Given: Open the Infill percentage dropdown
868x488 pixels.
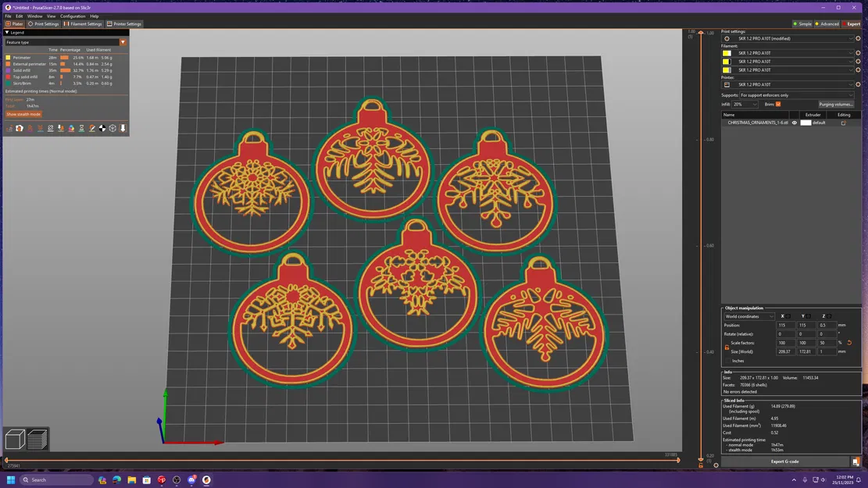Looking at the screenshot, I should pos(745,104).
